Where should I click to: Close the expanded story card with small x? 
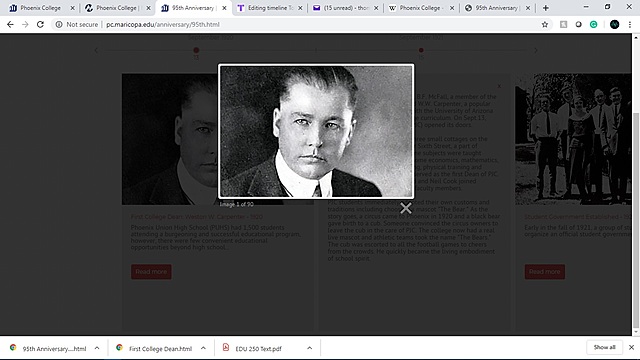[x=499, y=86]
